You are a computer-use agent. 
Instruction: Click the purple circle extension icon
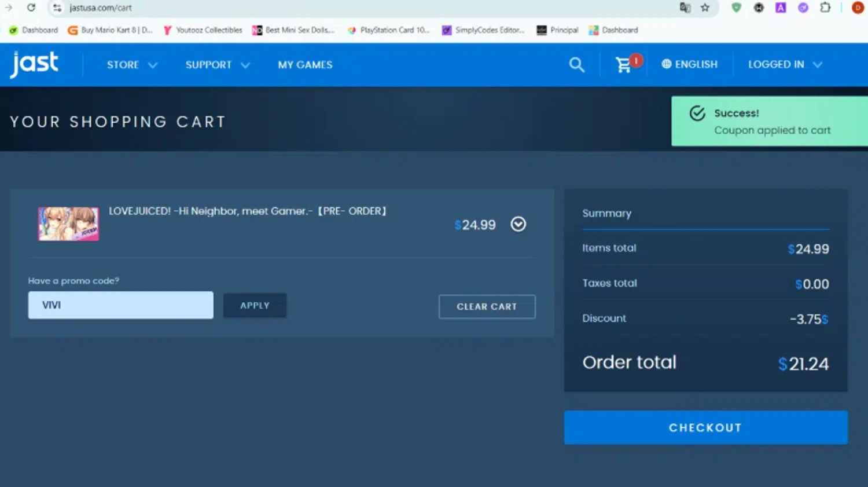click(x=803, y=8)
